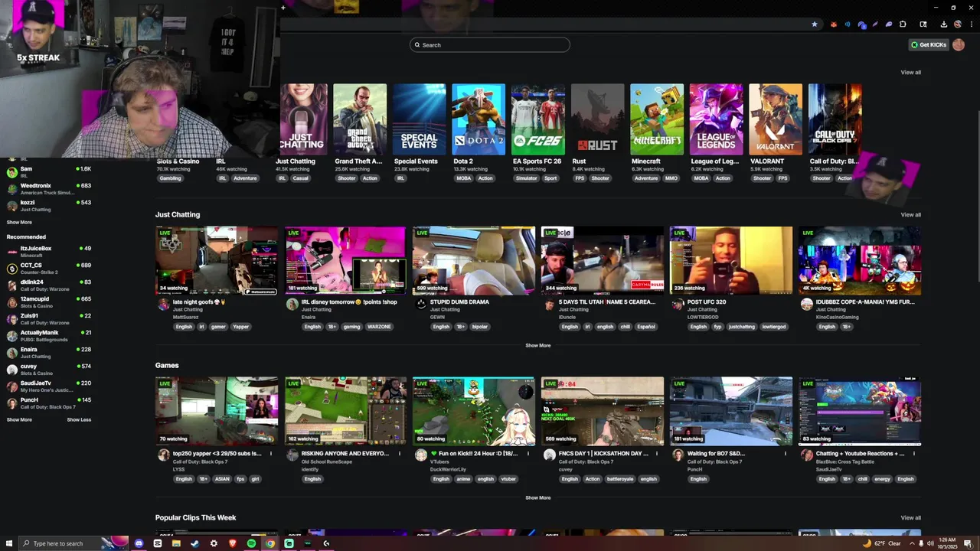Open the Windows notification center icon
This screenshot has width=980, height=551.
pos(968,543)
